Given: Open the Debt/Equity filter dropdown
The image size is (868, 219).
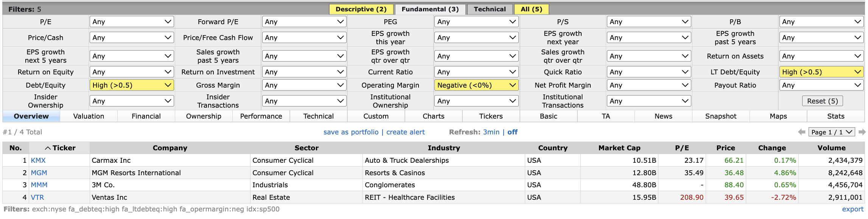Looking at the screenshot, I should pos(131,85).
